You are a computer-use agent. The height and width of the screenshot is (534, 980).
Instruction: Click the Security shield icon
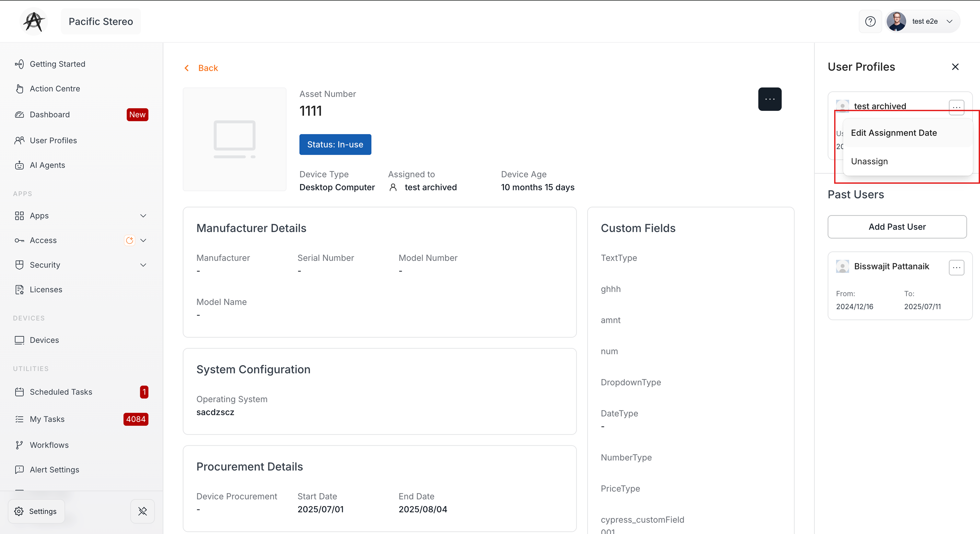(19, 265)
